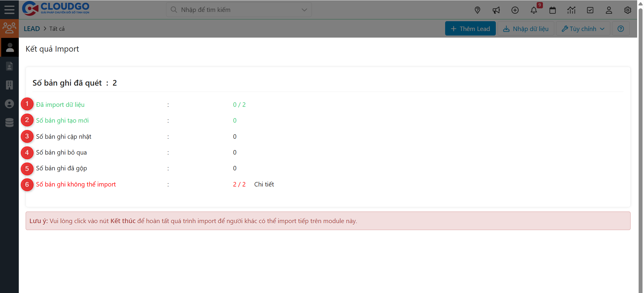Expand the Tùy chỉnh dropdown
The width and height of the screenshot is (644, 293).
[x=583, y=28]
